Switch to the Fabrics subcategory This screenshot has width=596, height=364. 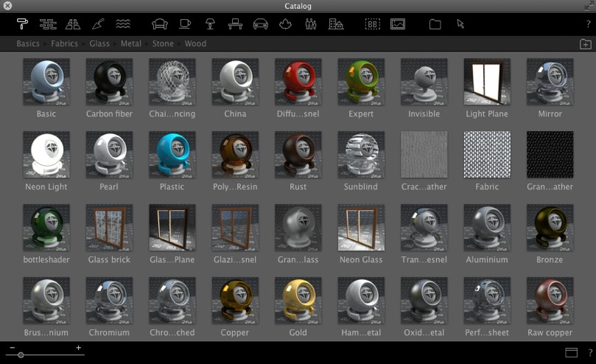[x=64, y=43]
